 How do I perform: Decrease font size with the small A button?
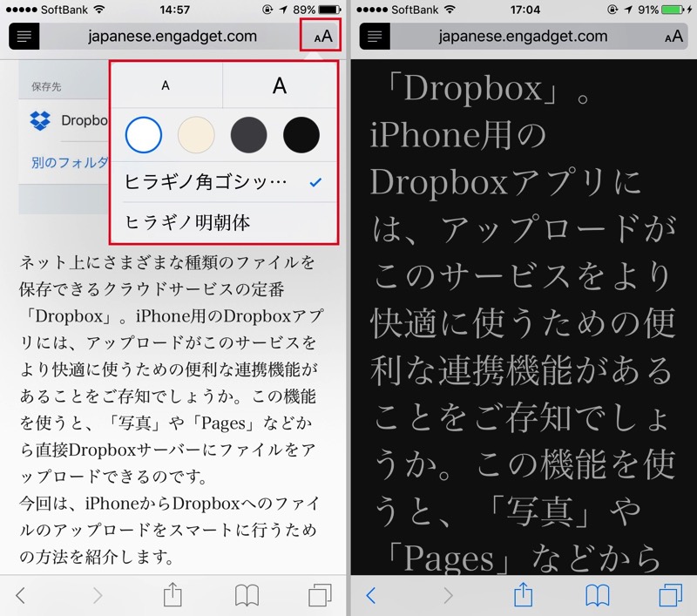[166, 85]
